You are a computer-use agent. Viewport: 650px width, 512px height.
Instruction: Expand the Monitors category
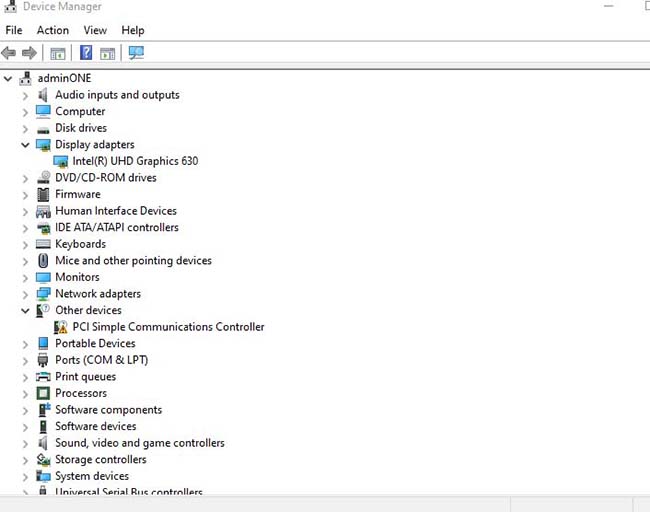25,278
